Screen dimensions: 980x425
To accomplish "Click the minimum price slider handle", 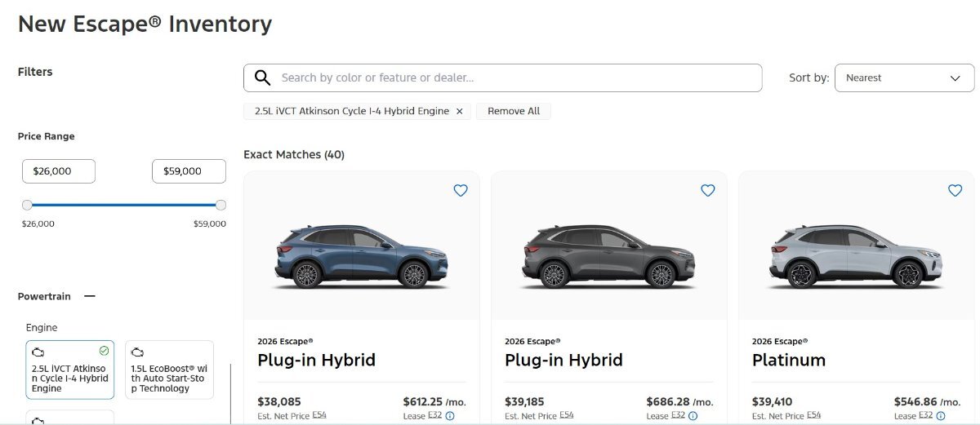I will (28, 205).
